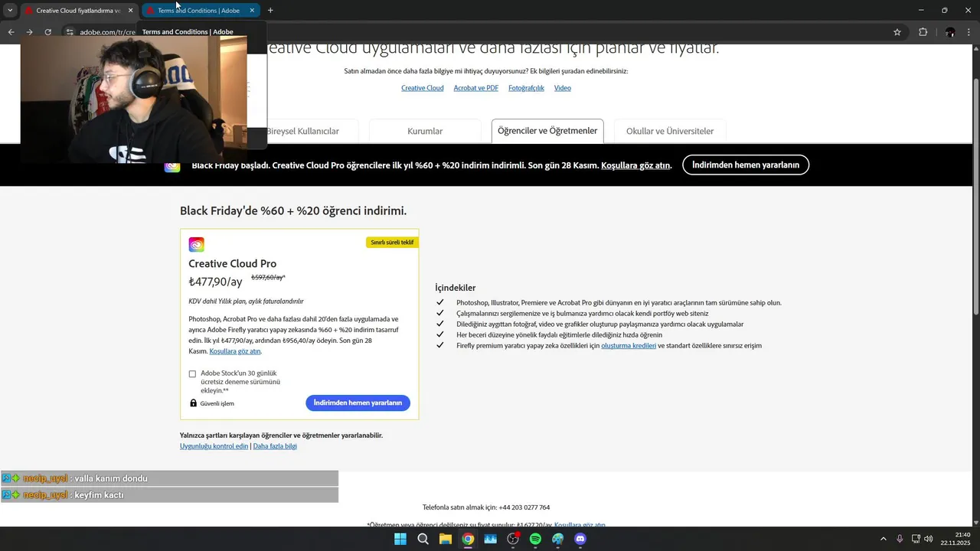Reload the current page
This screenshot has width=980, height=551.
47,32
